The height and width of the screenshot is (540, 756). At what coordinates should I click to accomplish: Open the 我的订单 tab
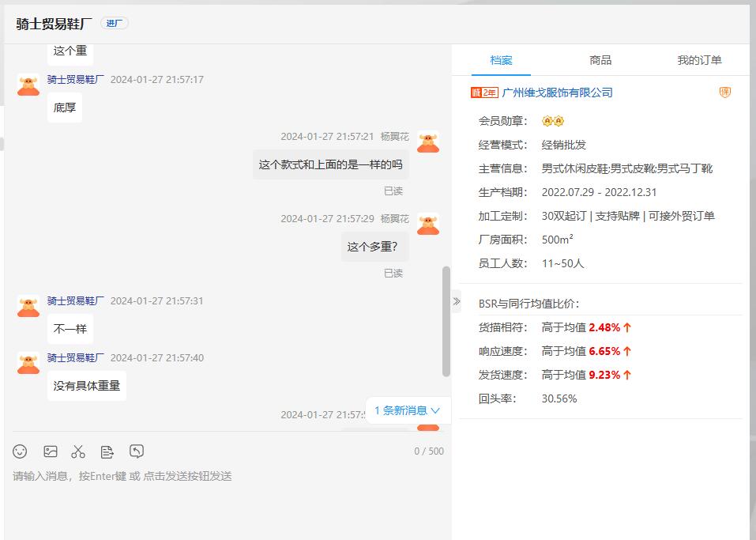[x=699, y=60]
